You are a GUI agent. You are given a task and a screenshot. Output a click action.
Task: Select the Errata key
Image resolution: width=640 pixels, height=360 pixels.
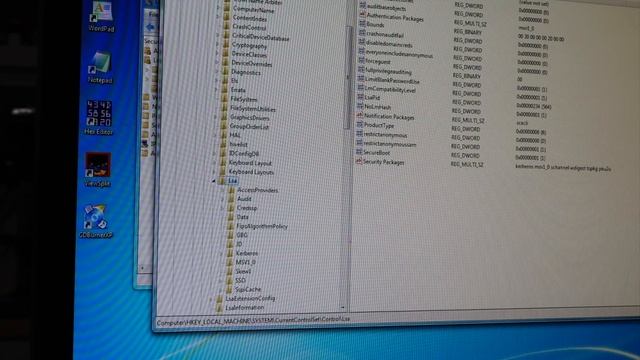tap(238, 90)
